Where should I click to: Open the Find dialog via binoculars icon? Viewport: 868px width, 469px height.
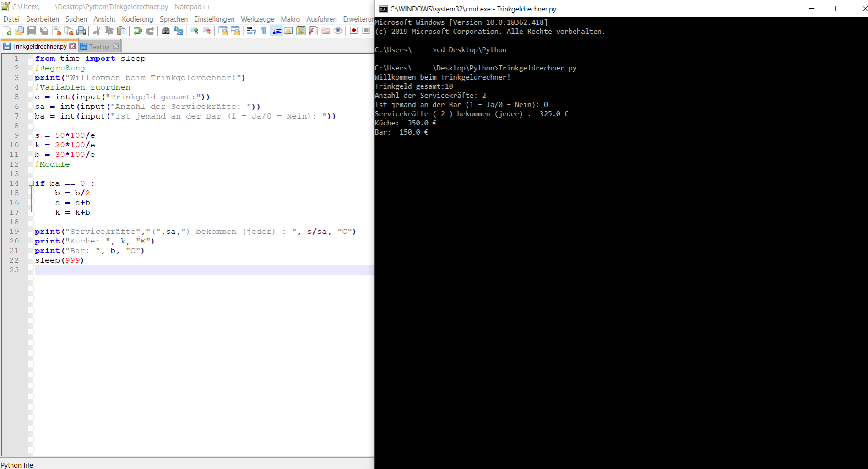[166, 31]
